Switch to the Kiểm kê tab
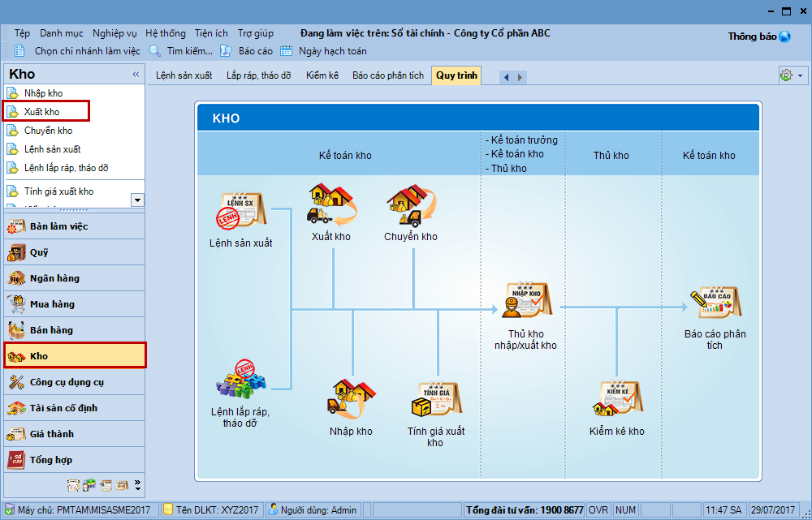 click(x=322, y=75)
